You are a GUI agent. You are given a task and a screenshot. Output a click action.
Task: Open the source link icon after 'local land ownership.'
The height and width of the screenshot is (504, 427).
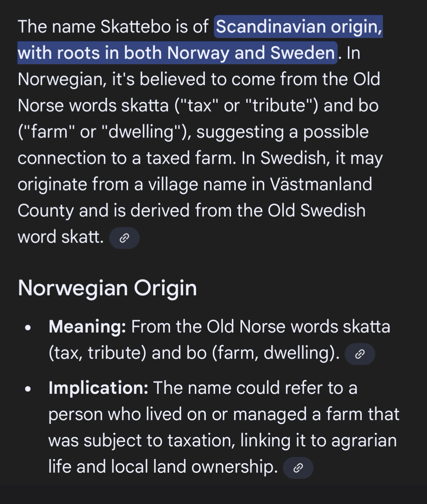pos(298,468)
